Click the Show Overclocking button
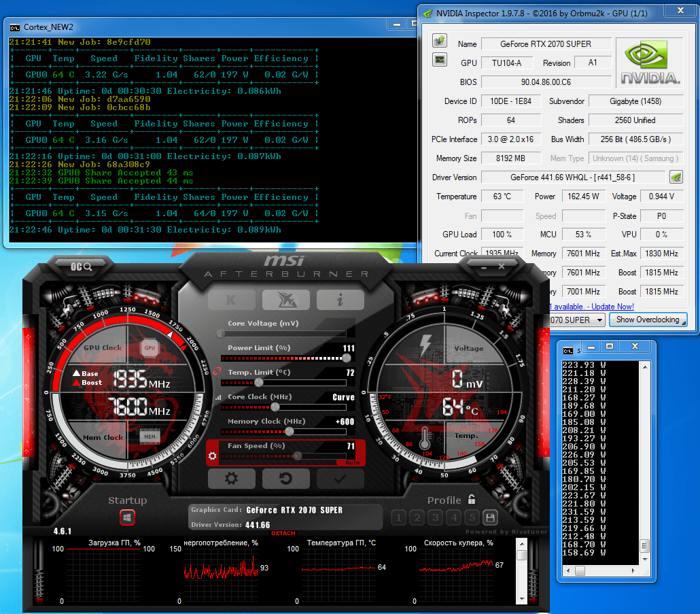 pyautogui.click(x=648, y=320)
